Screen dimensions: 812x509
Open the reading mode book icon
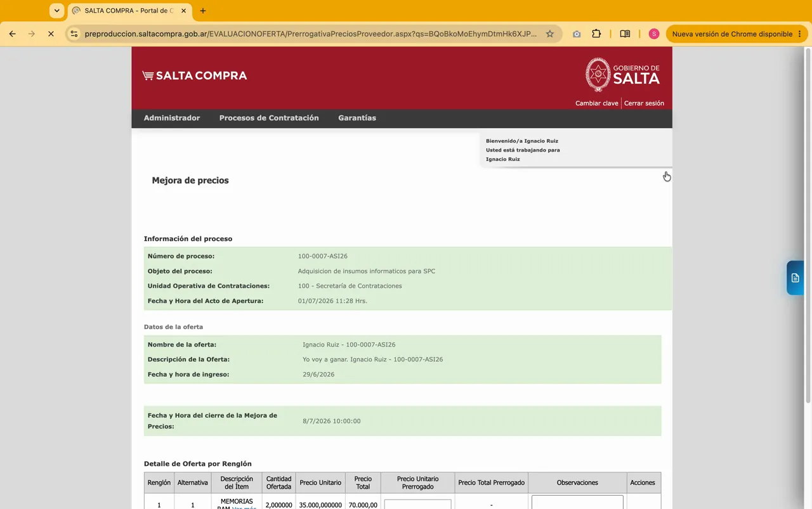[x=625, y=34]
